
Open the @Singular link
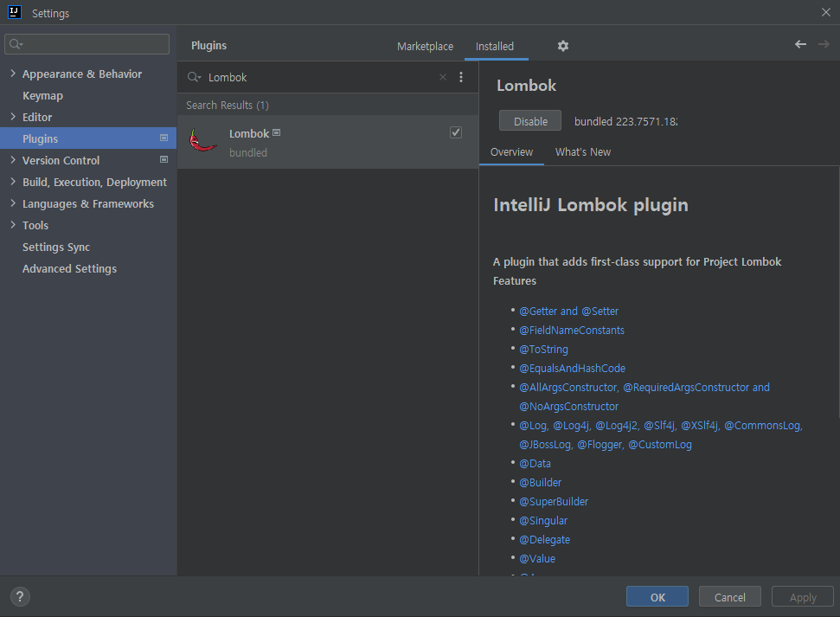click(543, 520)
